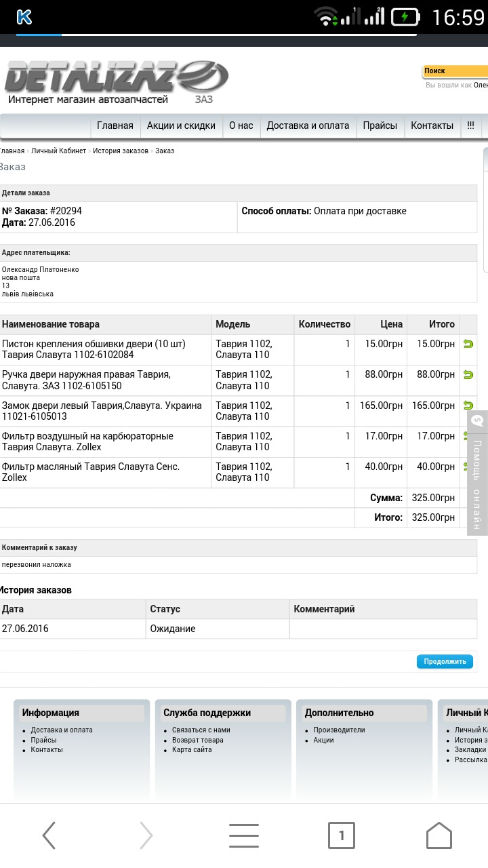The width and height of the screenshot is (488, 868).
Task: Open Акции и скидки menu item
Action: [181, 125]
